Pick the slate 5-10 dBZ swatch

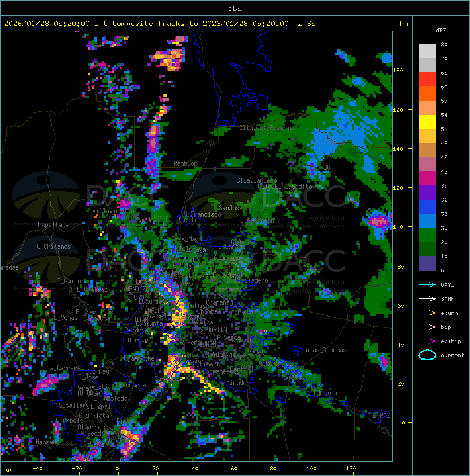tap(427, 263)
